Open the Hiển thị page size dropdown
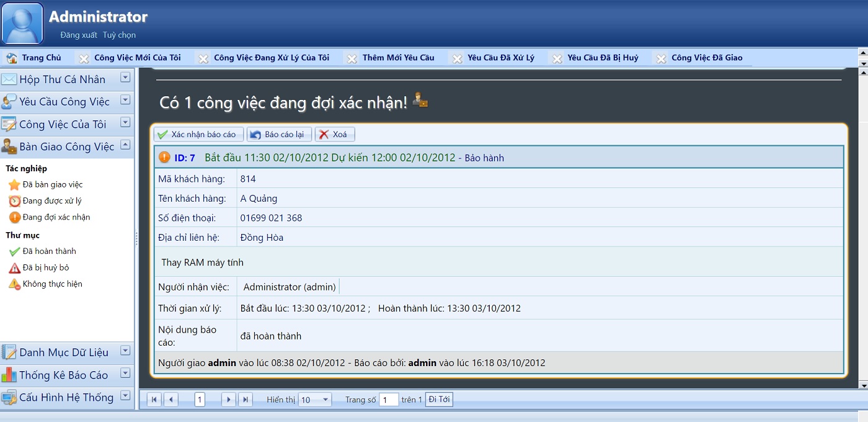 [315, 400]
